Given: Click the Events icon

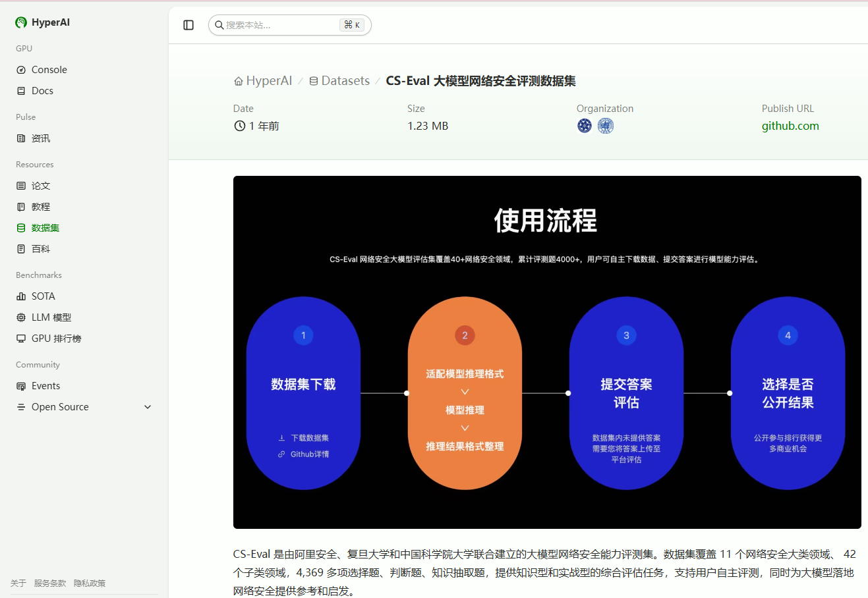Looking at the screenshot, I should click(x=21, y=386).
